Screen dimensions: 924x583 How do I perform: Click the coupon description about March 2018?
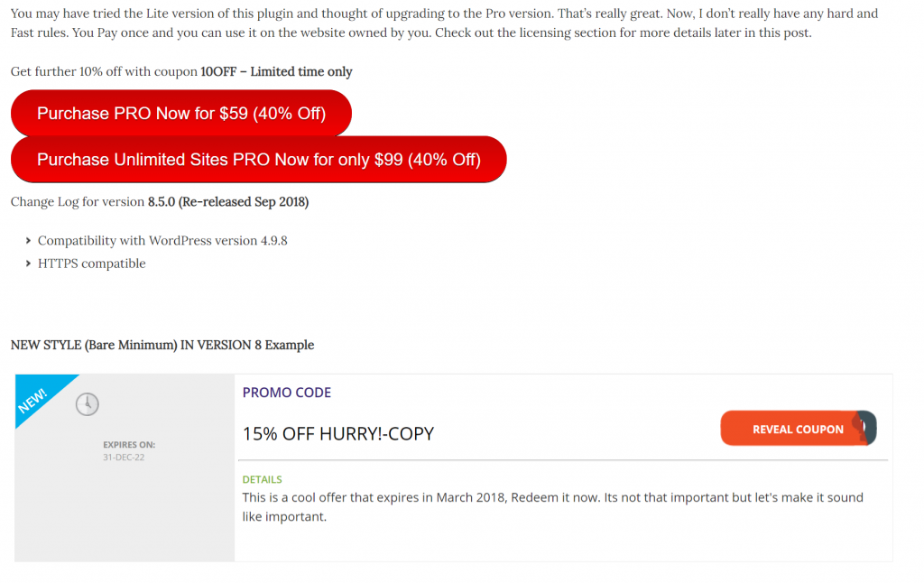pos(553,507)
